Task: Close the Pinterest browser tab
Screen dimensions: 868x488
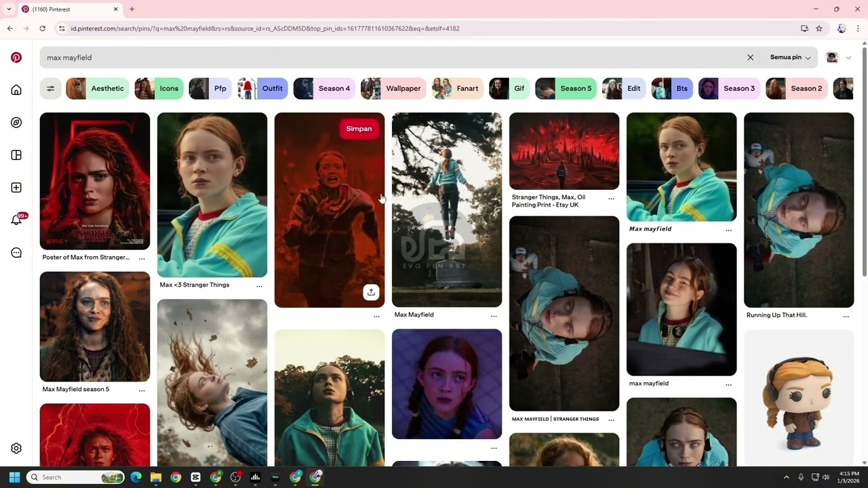Action: pos(115,9)
